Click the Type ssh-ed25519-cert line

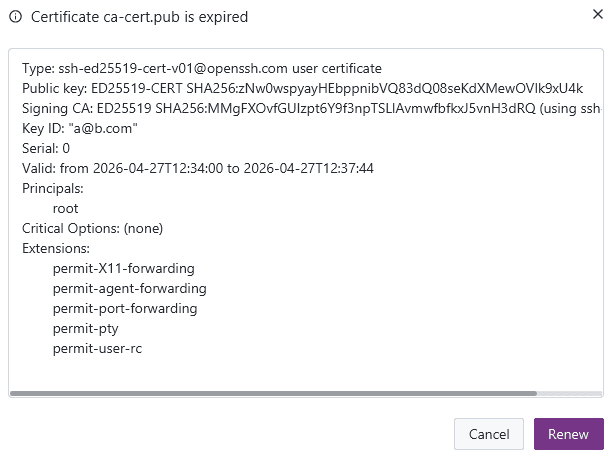coord(202,68)
